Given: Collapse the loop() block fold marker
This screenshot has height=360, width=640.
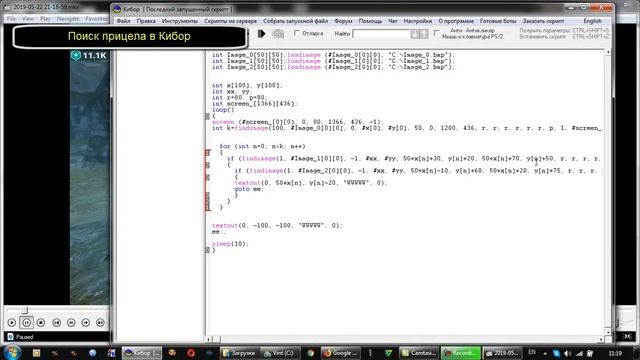Looking at the screenshot, I should coord(207,116).
